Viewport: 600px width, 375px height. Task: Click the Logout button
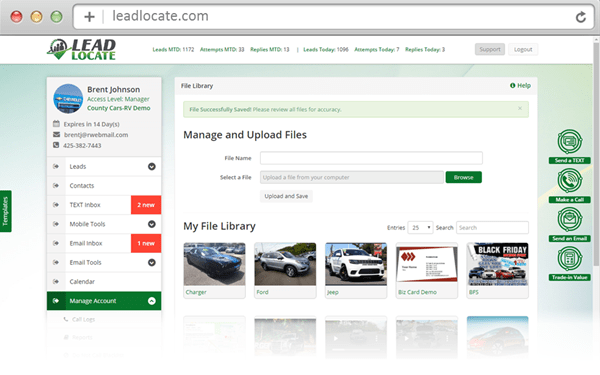click(x=523, y=49)
